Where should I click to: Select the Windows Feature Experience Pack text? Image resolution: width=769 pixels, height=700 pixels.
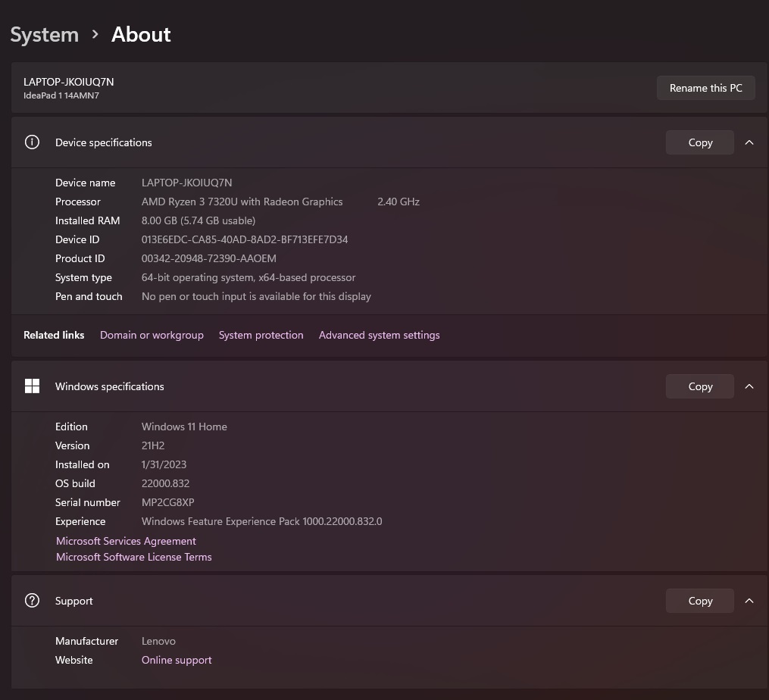(262, 521)
